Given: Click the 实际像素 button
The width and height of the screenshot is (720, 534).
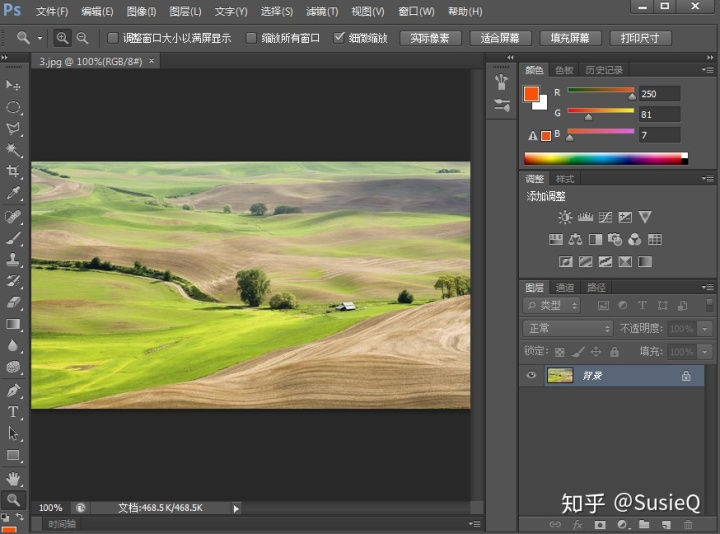Looking at the screenshot, I should pos(430,38).
